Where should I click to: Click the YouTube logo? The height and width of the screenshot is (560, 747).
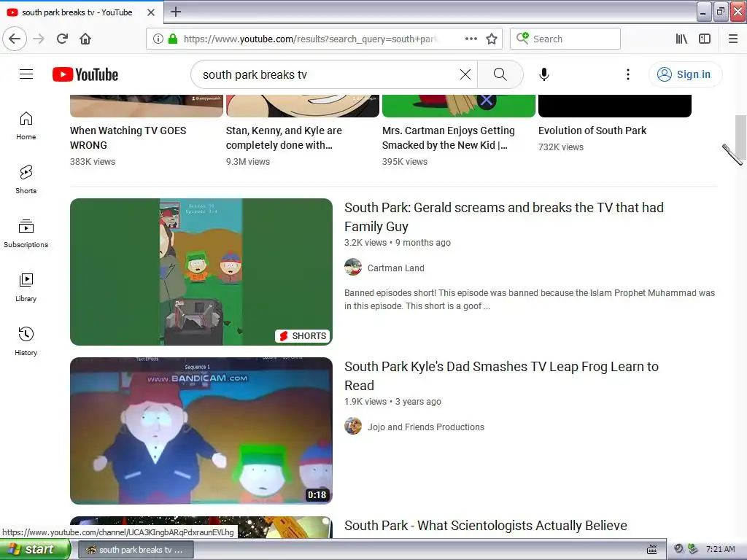point(85,74)
